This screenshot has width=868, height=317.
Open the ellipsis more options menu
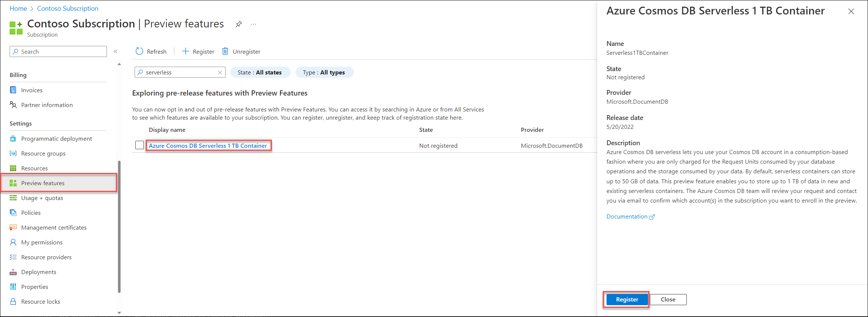click(253, 24)
